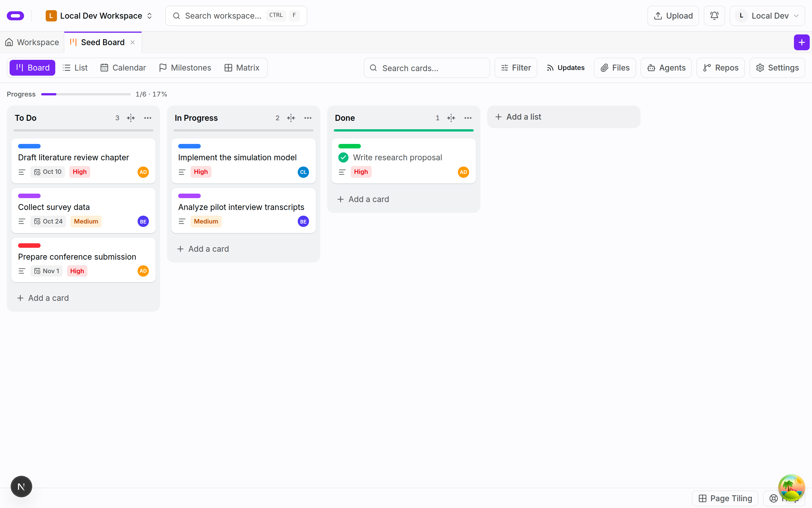Screen dimensions: 812x508
Task: Switch to the Workspace tab
Action: pyautogui.click(x=32, y=42)
